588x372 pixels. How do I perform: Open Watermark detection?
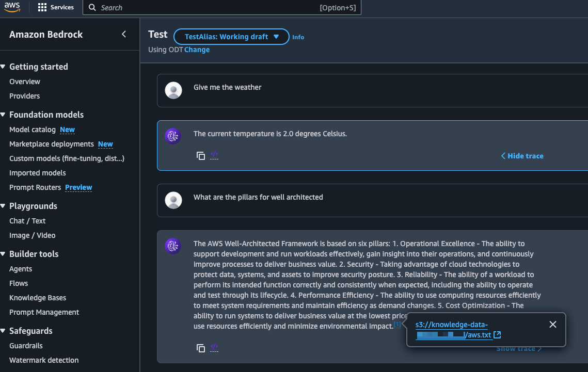pyautogui.click(x=44, y=360)
